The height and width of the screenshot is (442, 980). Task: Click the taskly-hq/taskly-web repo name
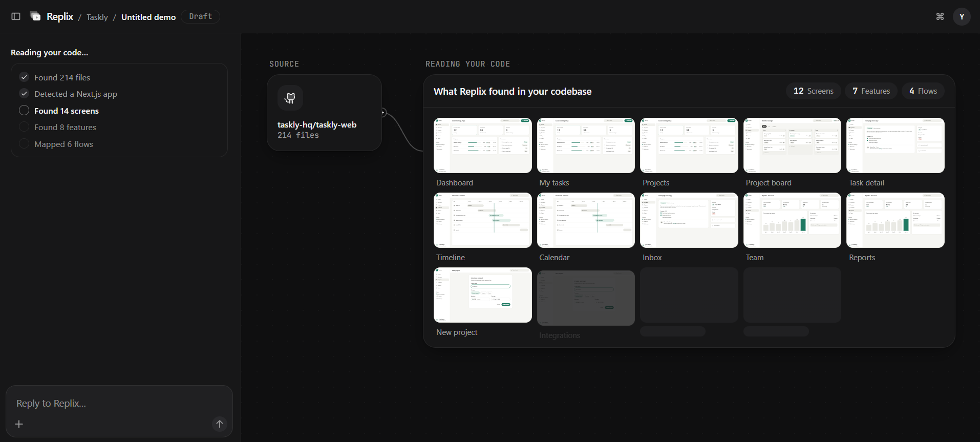click(x=317, y=125)
